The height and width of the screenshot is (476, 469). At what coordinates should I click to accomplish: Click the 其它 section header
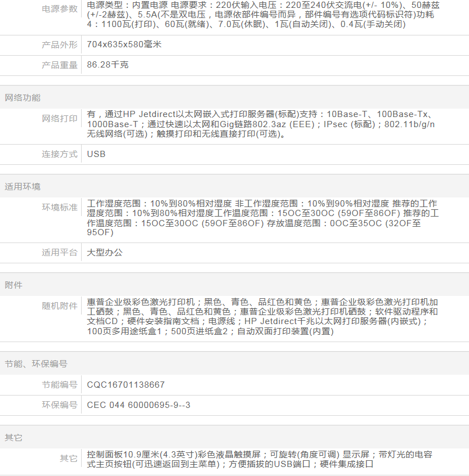click(x=14, y=437)
